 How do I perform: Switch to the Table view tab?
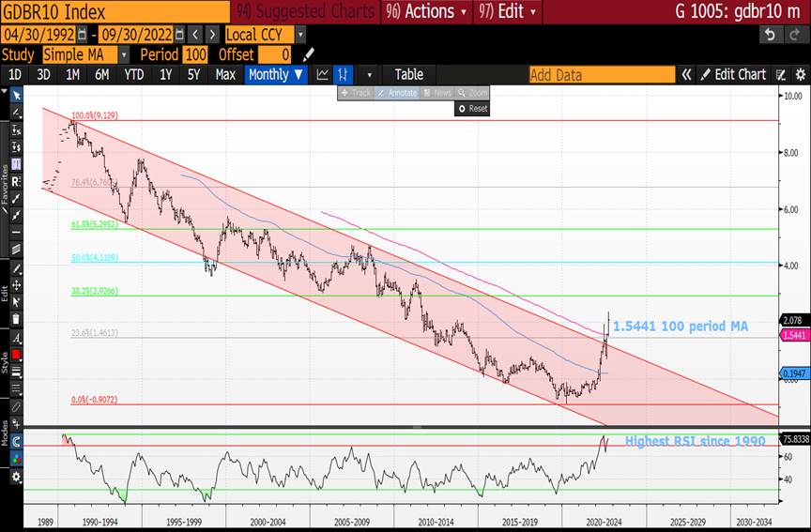tap(408, 74)
